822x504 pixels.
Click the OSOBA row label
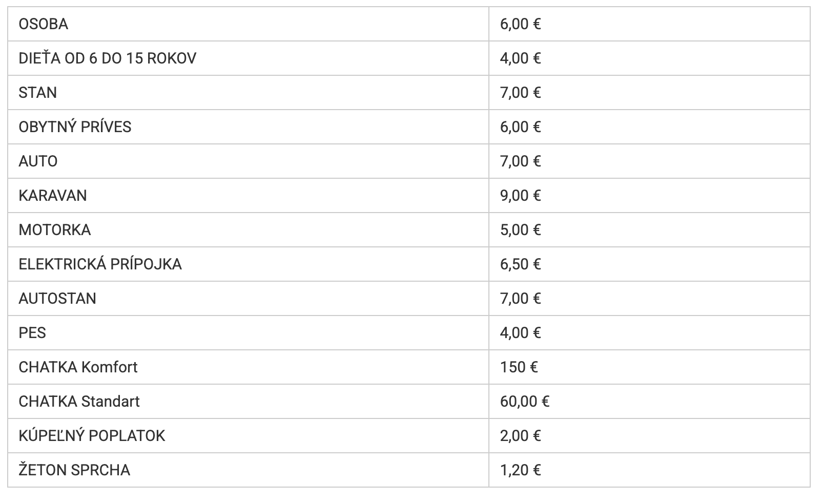point(44,24)
